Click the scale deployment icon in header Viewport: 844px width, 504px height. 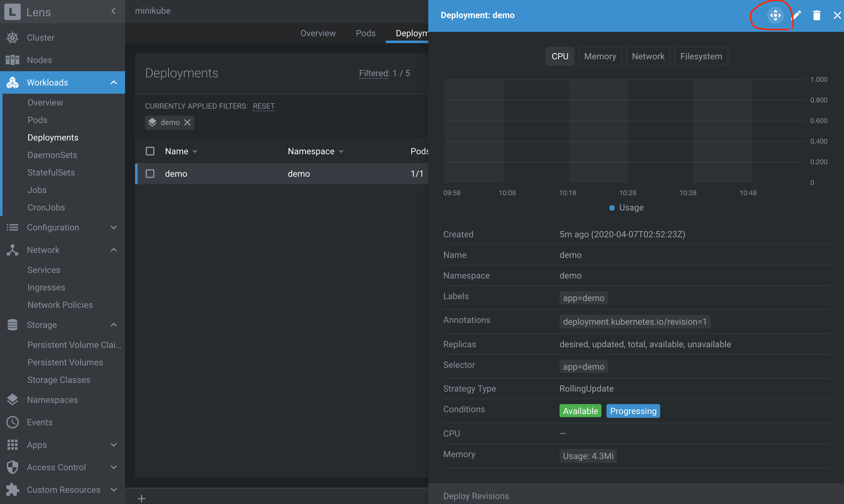[775, 15]
